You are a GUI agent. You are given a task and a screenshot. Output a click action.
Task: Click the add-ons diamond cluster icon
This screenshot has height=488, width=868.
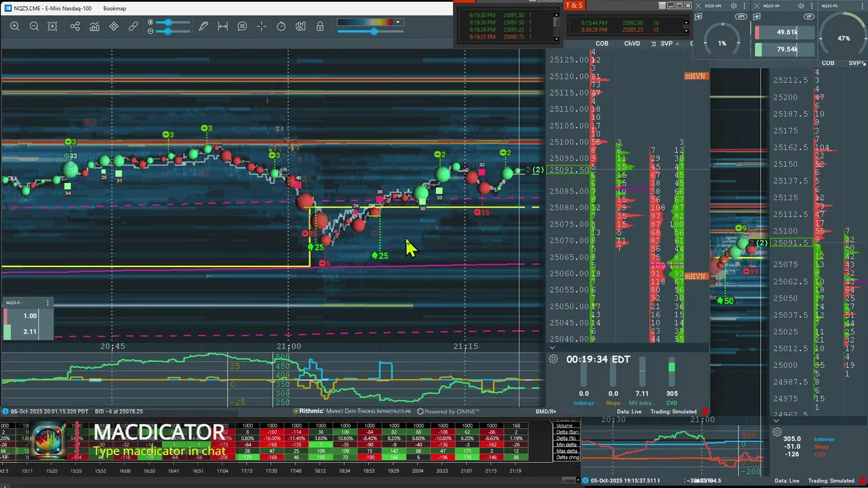(114, 26)
